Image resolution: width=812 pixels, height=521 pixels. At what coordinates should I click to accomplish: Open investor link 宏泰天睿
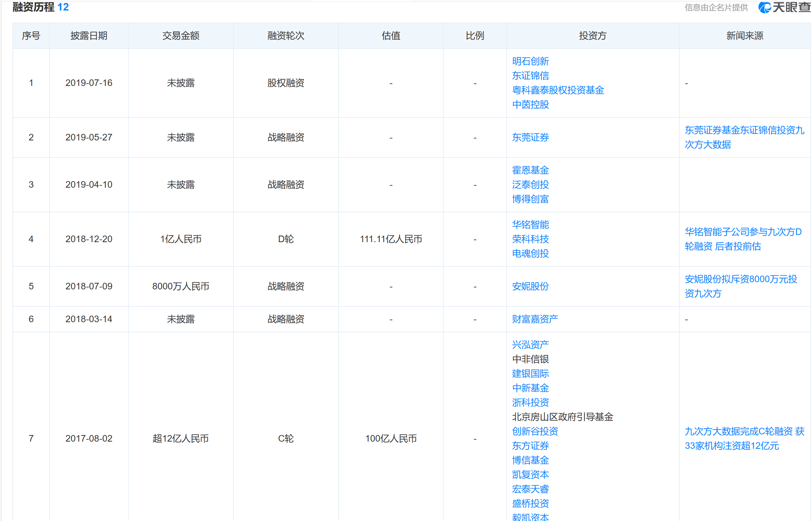point(530,490)
